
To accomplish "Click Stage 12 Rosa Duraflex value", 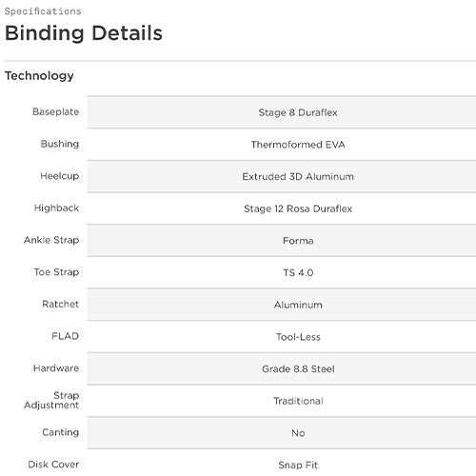I will [298, 208].
